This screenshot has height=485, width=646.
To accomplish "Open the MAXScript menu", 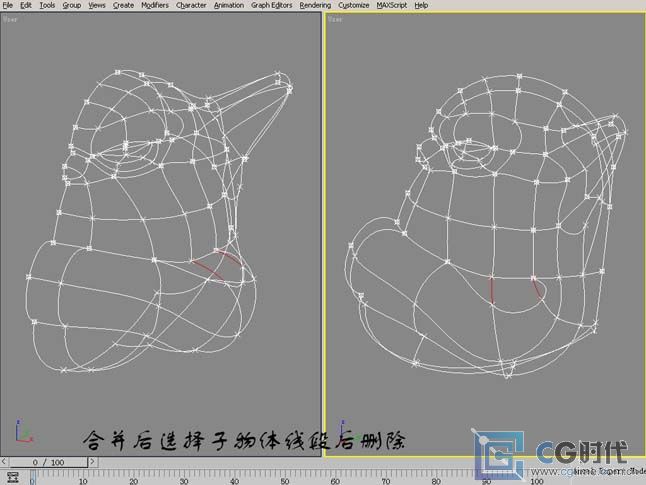I will click(391, 5).
